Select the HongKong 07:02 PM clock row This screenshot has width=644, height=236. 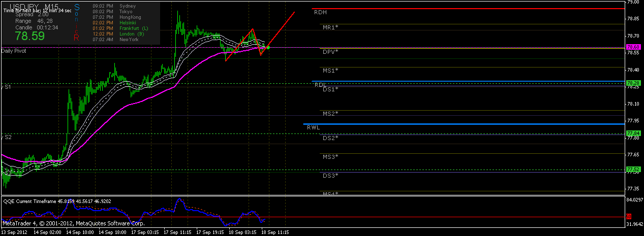pos(117,16)
